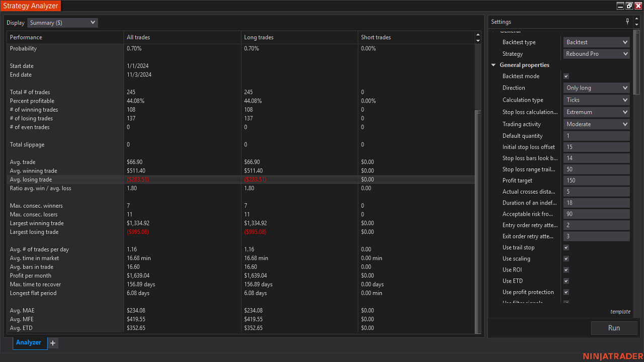Edit the Profit target value 150
The width and height of the screenshot is (644, 362).
(597, 180)
